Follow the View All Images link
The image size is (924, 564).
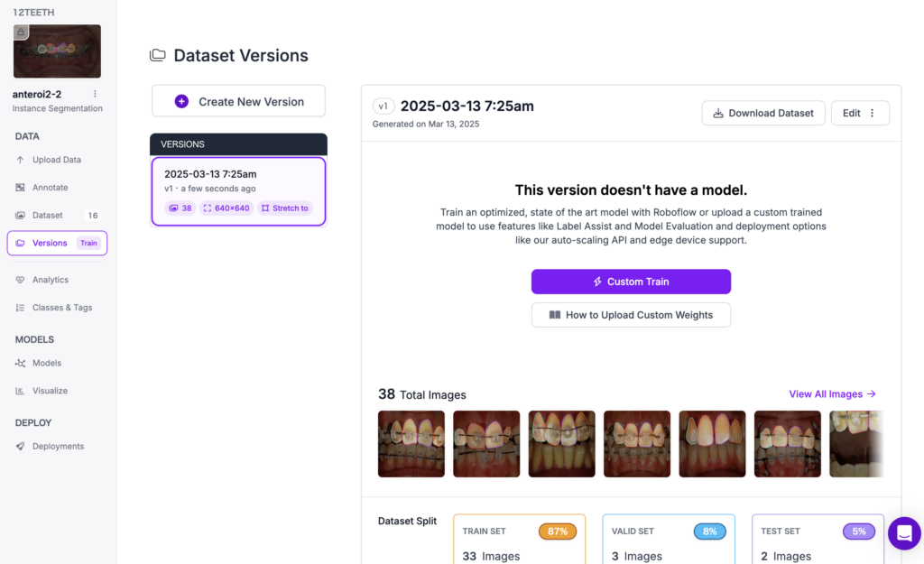(832, 394)
